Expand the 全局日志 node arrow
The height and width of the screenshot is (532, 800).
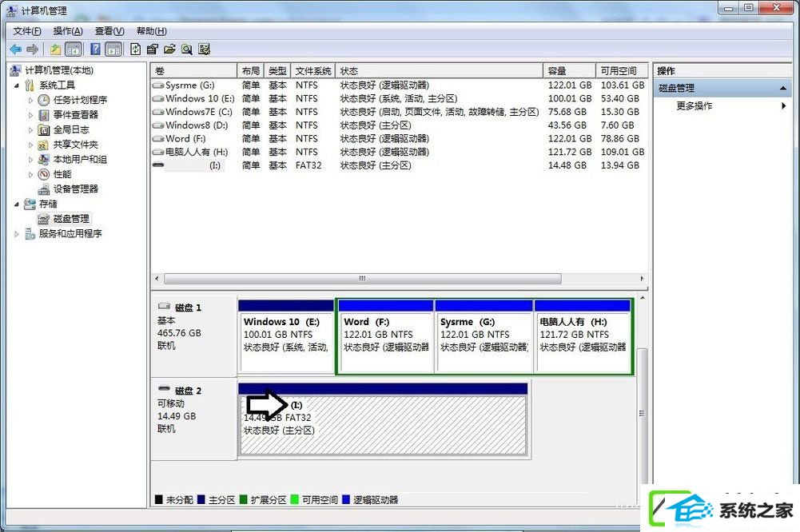[x=30, y=129]
